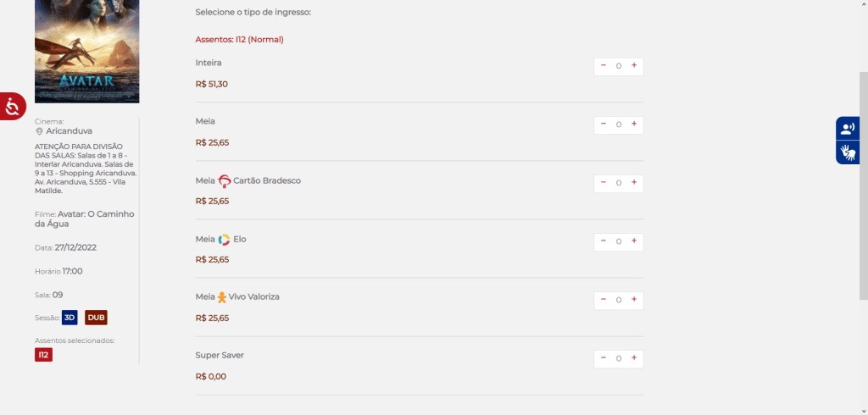The width and height of the screenshot is (868, 415).
Task: Add one Meia Elo ticket
Action: [x=633, y=241]
